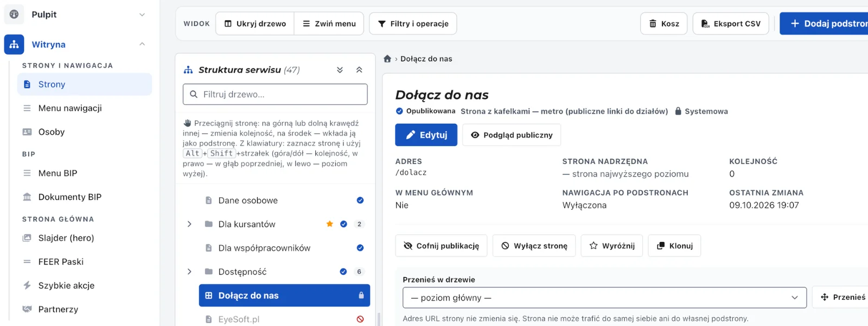Click the Opublikowana status badge
This screenshot has height=326, width=868.
point(426,111)
